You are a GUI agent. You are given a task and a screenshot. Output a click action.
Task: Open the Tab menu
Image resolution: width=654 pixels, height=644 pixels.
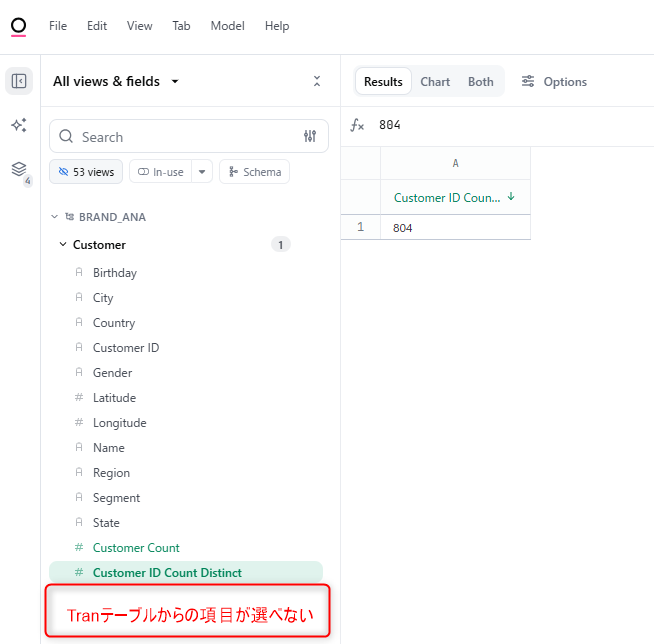click(181, 26)
